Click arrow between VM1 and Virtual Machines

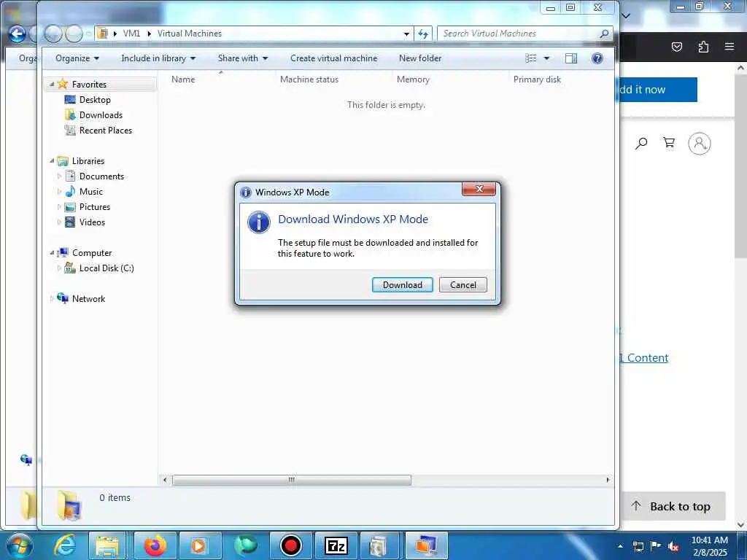[x=149, y=34]
